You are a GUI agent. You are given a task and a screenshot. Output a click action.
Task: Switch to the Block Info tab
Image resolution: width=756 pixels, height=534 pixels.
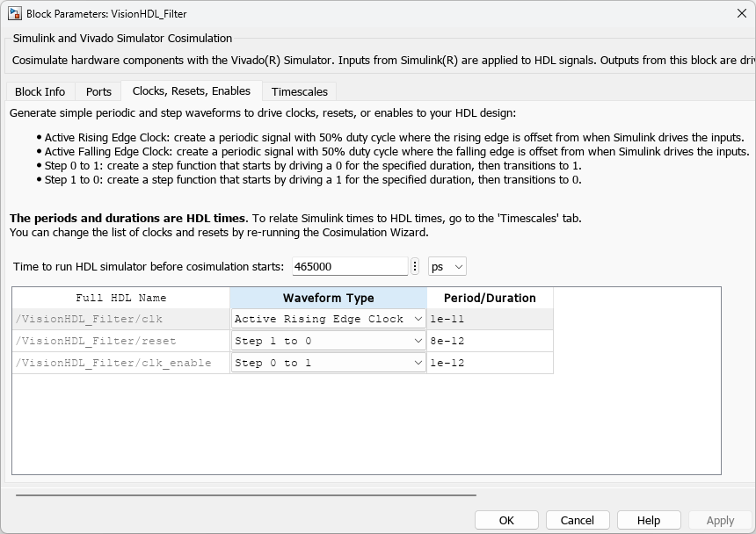pos(40,91)
